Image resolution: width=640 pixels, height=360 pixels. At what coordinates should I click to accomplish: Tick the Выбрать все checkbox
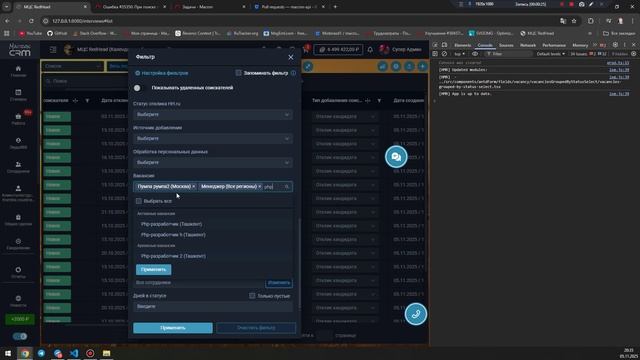click(x=139, y=201)
